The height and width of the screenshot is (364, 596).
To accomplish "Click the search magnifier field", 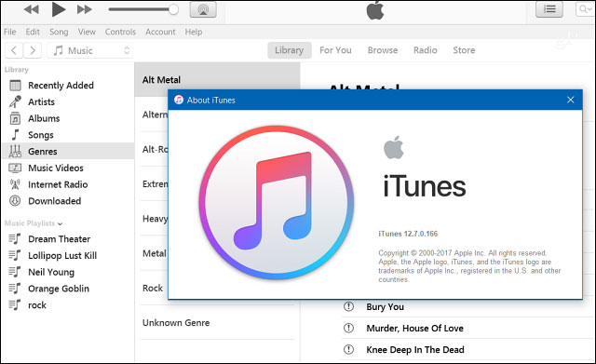I will tap(586, 9).
